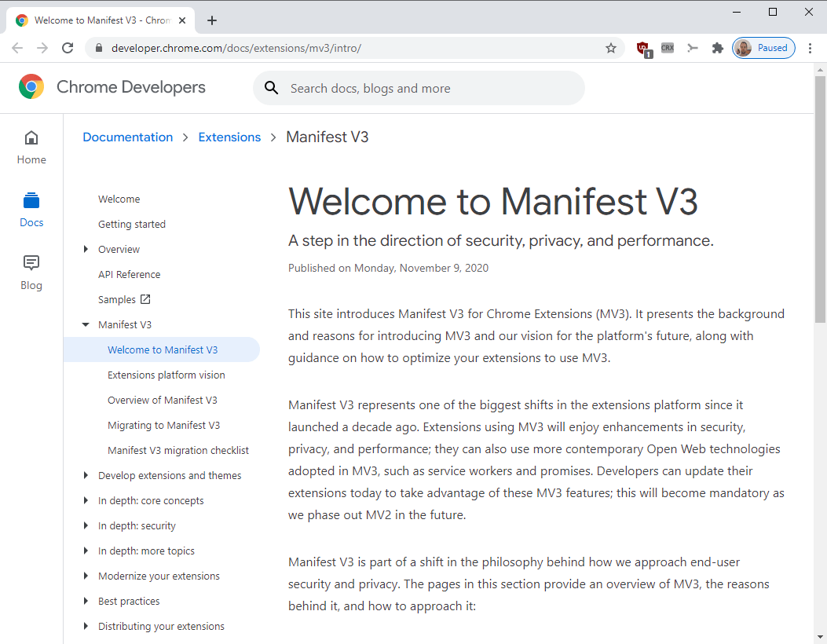Maximize the Chrome window
This screenshot has width=827, height=644.
tap(773, 12)
